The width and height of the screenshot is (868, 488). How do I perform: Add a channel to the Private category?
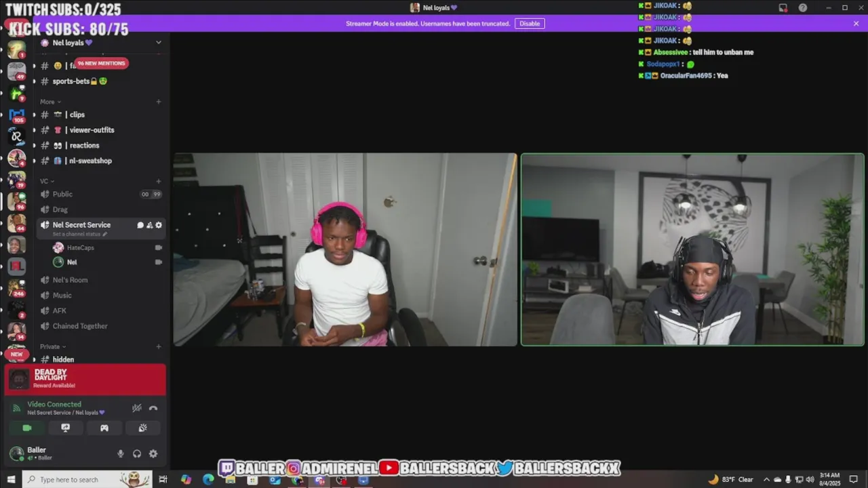[159, 346]
